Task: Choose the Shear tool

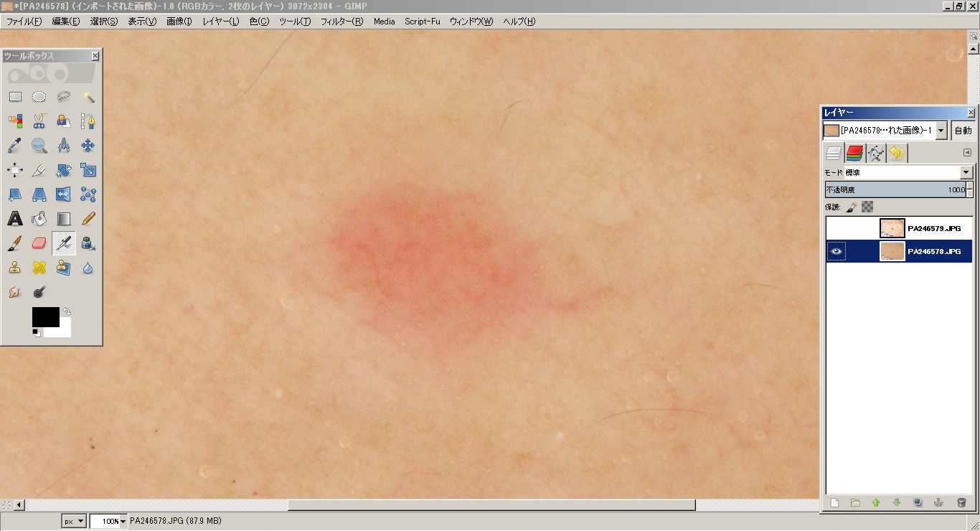Action: click(x=15, y=194)
